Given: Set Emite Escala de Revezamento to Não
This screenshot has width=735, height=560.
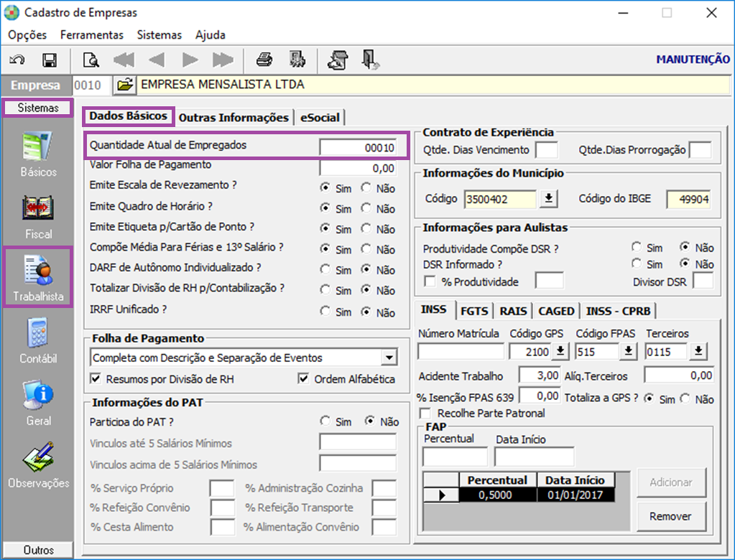Looking at the screenshot, I should click(x=366, y=188).
